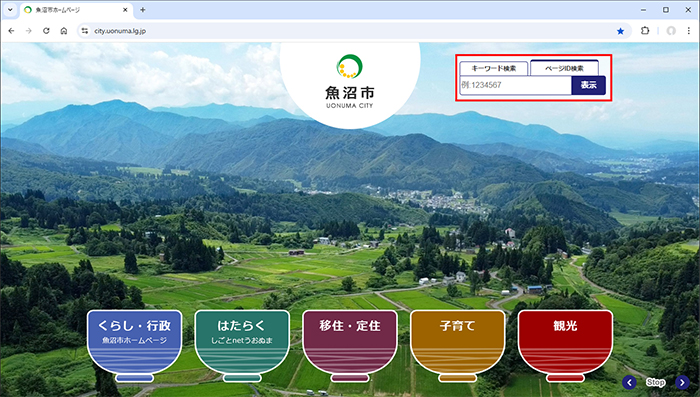Open the browser home page icon

(64, 31)
